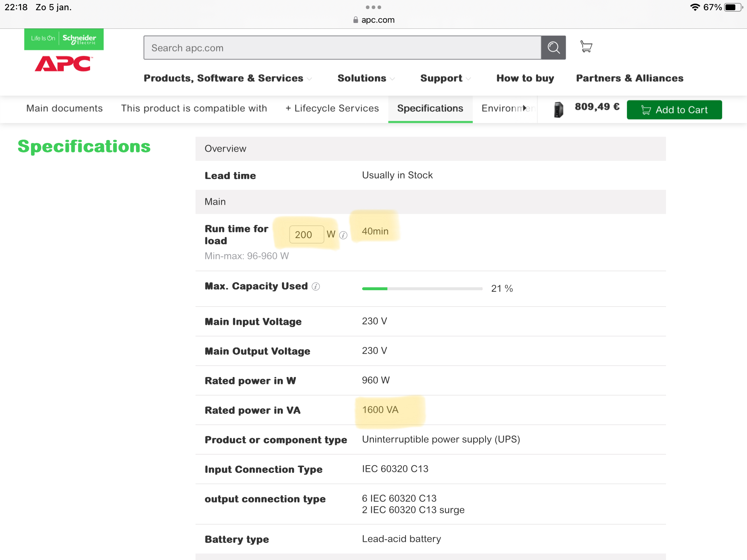Click the search magnifier icon button
The height and width of the screenshot is (560, 747).
(553, 48)
